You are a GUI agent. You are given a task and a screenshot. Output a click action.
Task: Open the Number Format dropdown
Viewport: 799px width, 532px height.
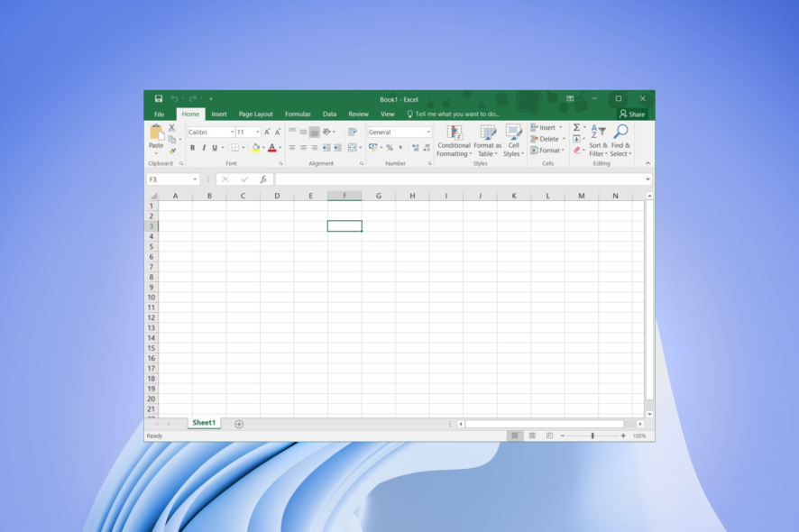[x=427, y=132]
